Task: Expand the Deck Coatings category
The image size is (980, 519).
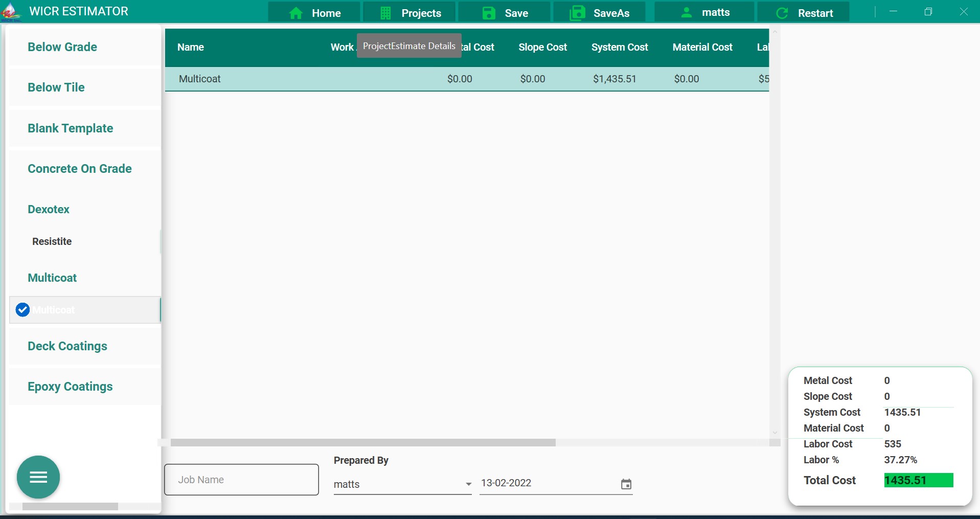Action: [85, 346]
